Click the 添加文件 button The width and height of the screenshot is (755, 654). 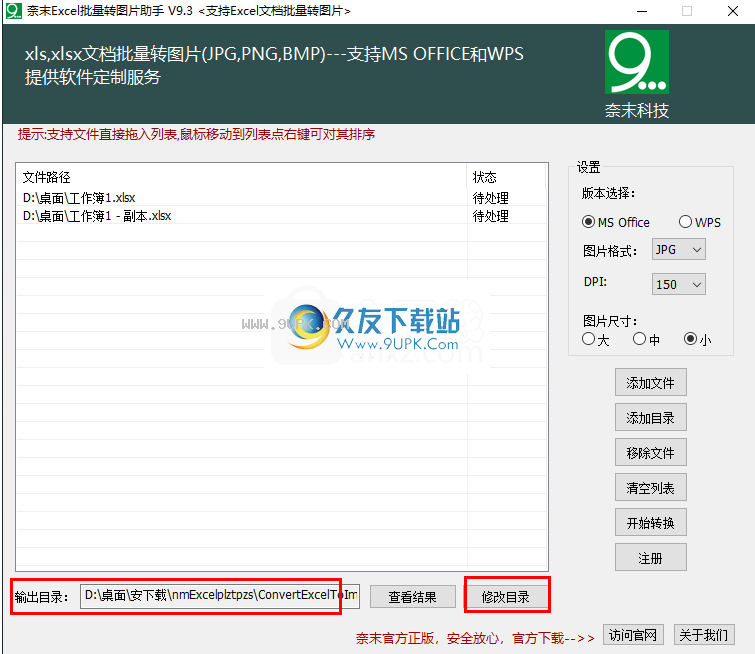[651, 382]
